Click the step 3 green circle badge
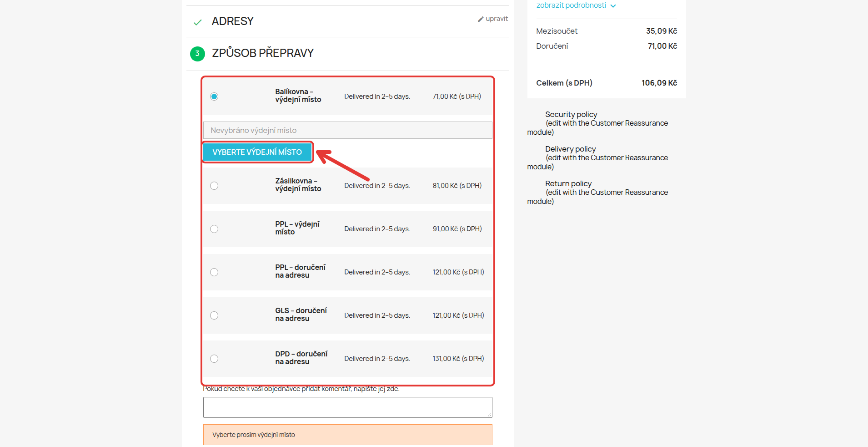The width and height of the screenshot is (868, 447). [x=197, y=54]
